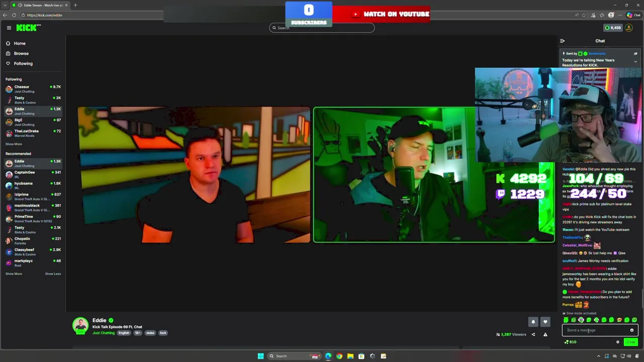Go back in browser
This screenshot has height=362, width=644.
pos(5,15)
